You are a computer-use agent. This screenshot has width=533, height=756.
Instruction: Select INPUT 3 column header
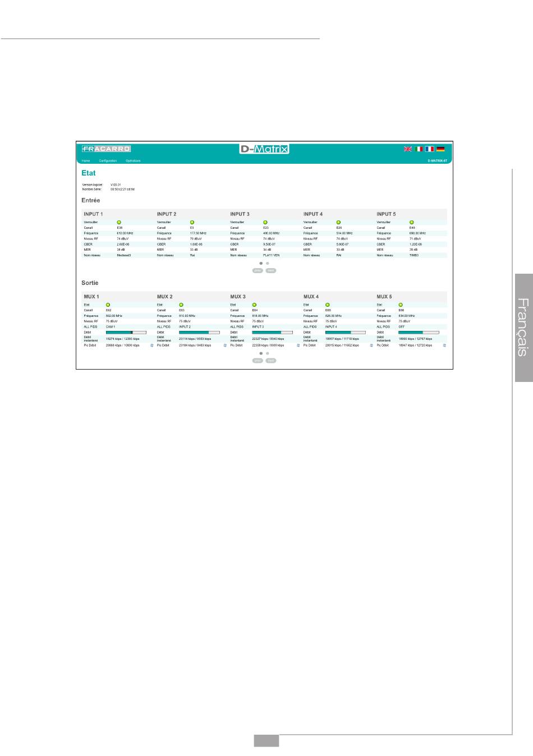240,214
